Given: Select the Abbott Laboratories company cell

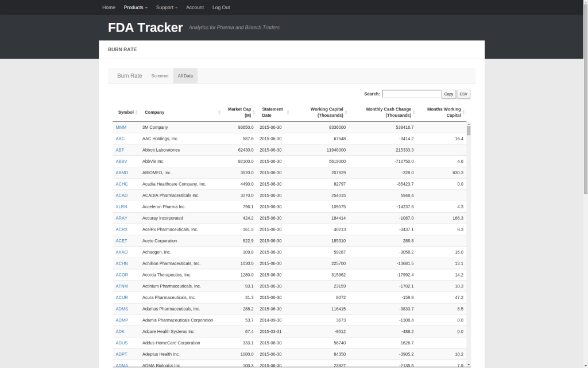Looking at the screenshot, I should pyautogui.click(x=161, y=150).
